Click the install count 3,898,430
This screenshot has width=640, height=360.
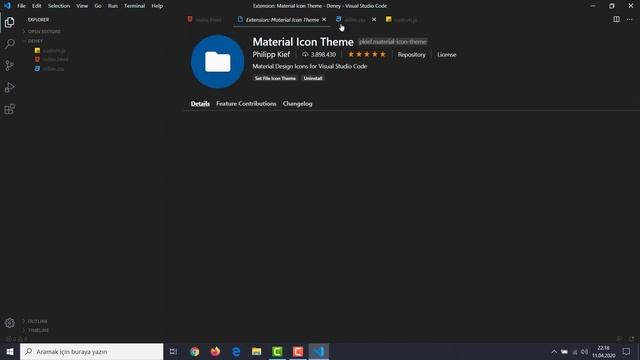[x=319, y=54]
